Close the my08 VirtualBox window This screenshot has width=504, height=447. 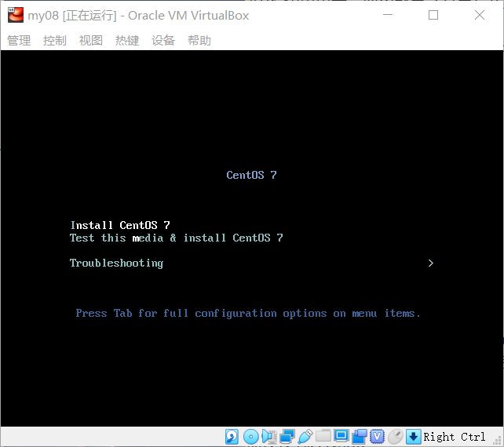(480, 15)
